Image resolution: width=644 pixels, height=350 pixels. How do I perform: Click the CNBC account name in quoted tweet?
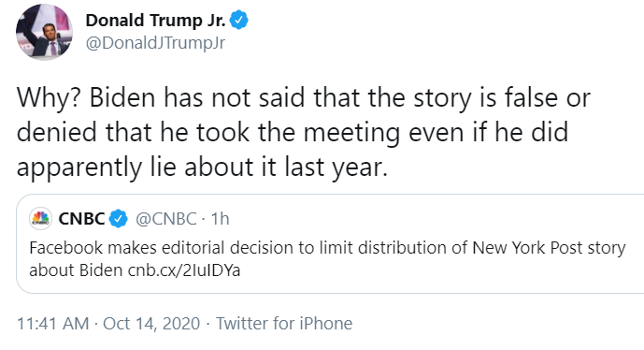click(x=81, y=219)
